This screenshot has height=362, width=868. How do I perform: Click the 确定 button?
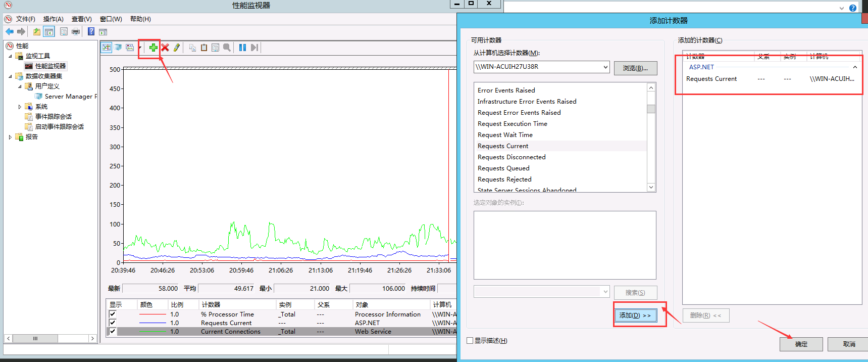[x=801, y=344]
